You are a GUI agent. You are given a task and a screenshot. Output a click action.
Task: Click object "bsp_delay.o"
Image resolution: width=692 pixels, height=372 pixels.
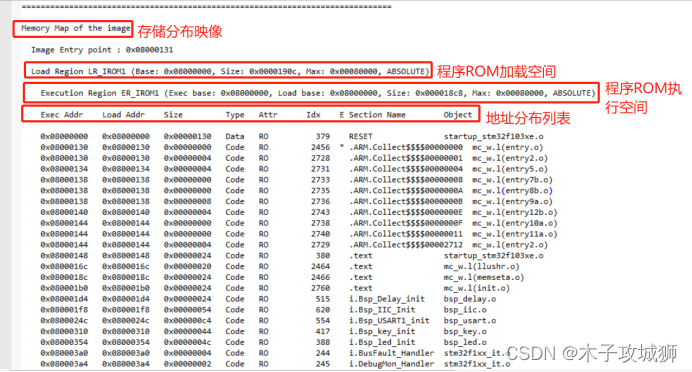470,299
